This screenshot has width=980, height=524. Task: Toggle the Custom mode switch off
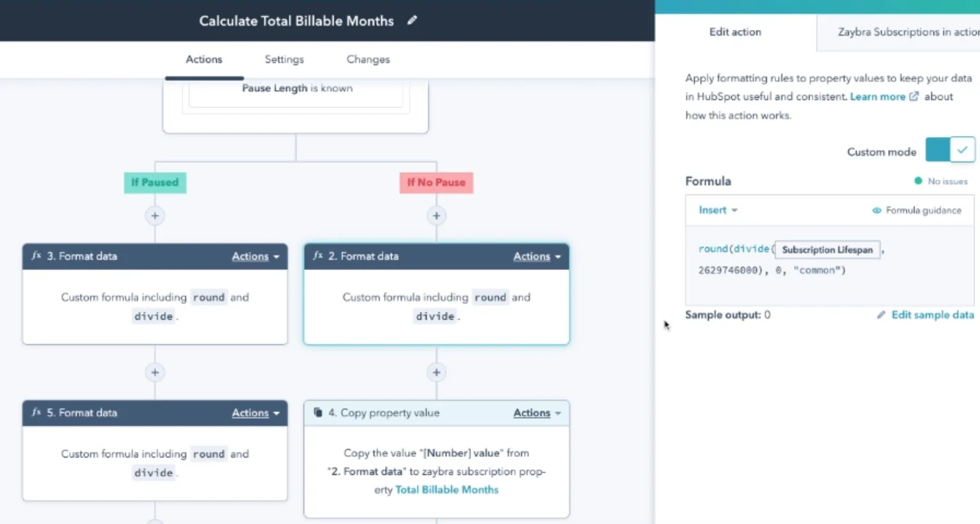(949, 151)
